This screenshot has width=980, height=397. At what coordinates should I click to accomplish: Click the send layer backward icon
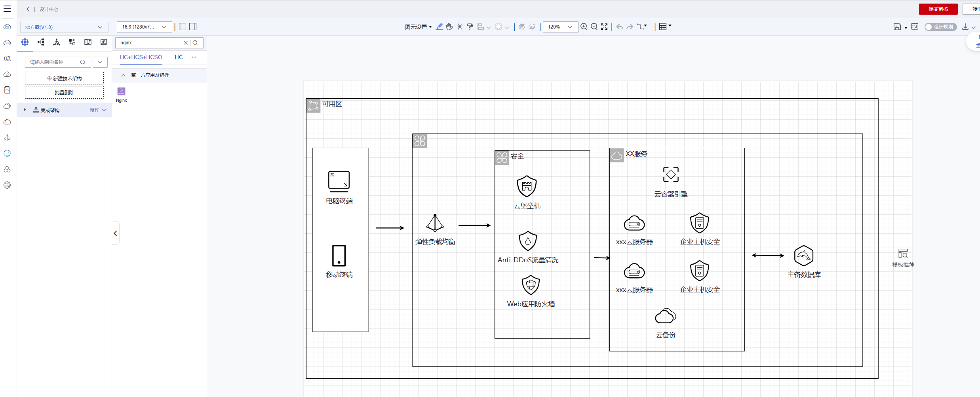532,27
